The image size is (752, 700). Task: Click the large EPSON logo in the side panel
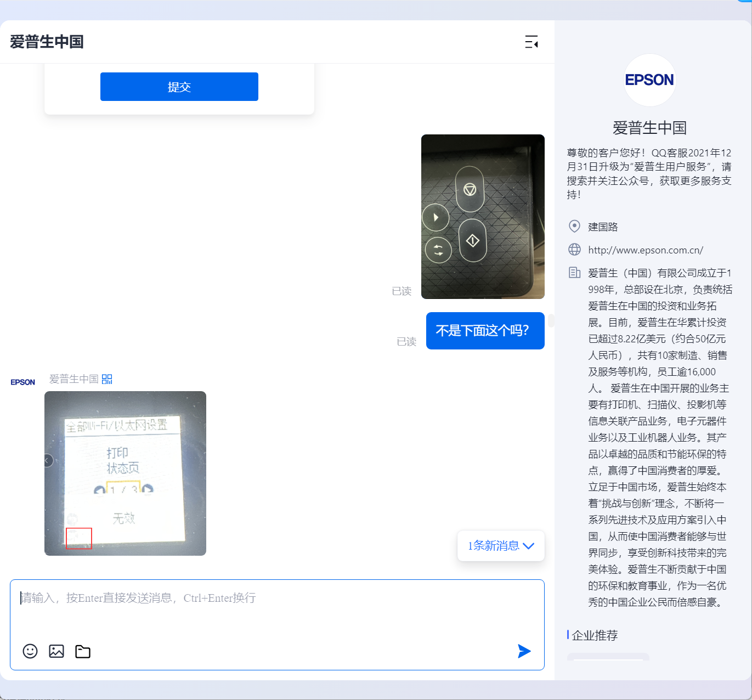[649, 80]
